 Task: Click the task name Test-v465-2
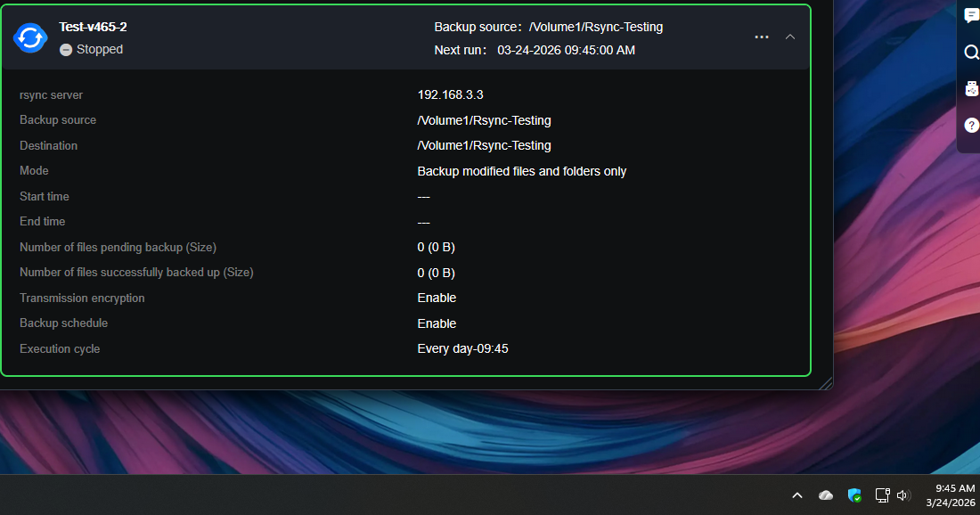click(94, 27)
